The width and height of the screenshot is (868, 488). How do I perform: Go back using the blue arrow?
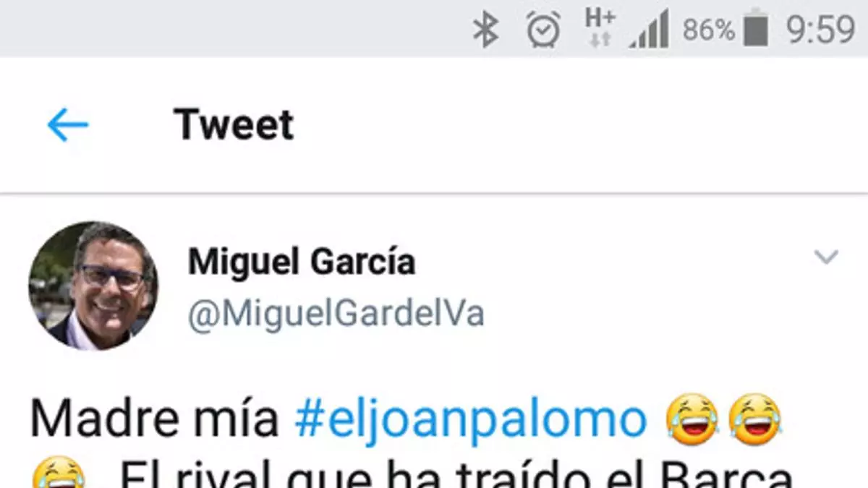point(67,125)
